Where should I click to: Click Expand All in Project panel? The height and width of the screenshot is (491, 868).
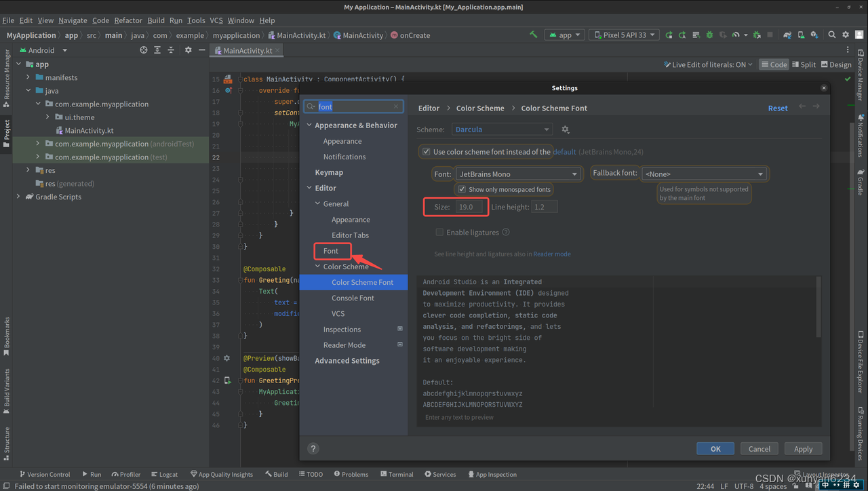tap(158, 50)
